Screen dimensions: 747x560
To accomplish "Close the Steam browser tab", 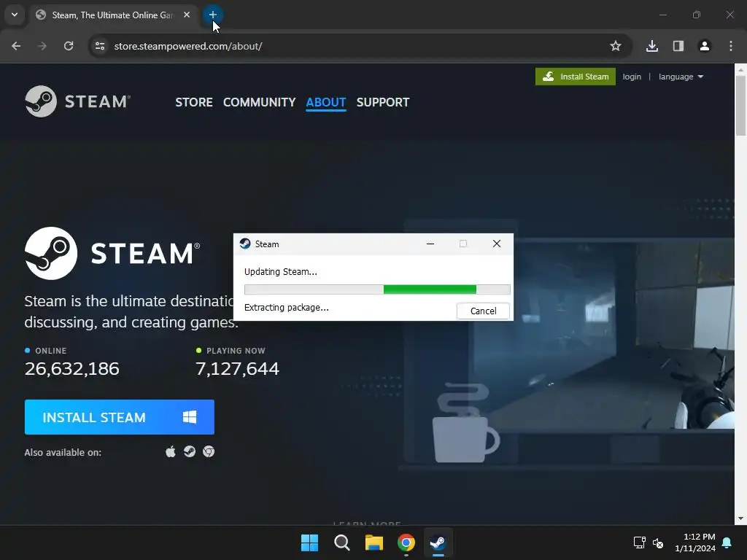I will pyautogui.click(x=187, y=15).
